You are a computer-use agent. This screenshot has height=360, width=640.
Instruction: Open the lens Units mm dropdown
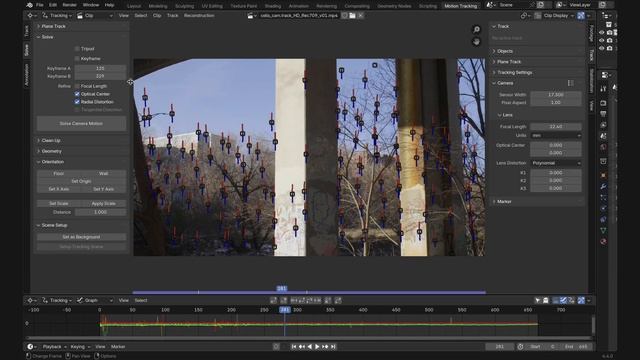point(556,135)
